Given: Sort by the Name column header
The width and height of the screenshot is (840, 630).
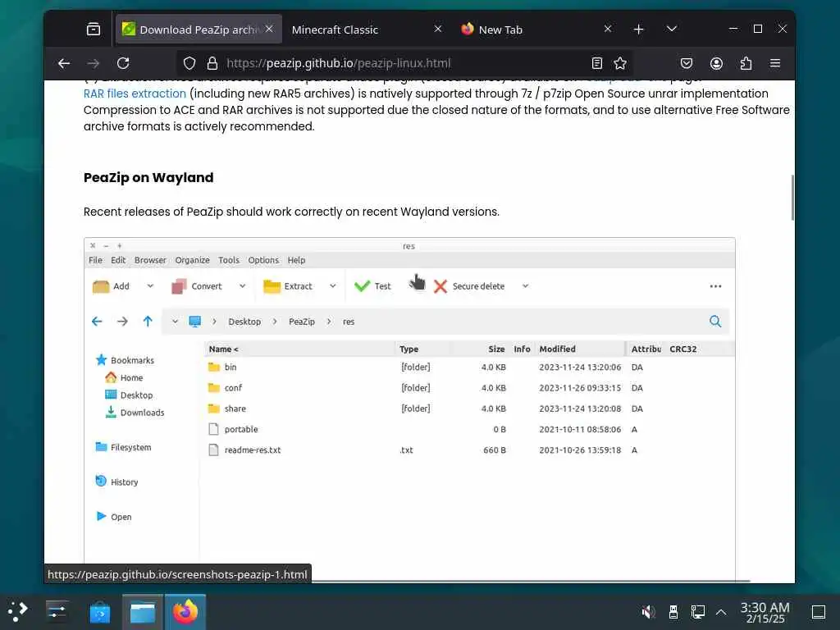Looking at the screenshot, I should (299, 349).
